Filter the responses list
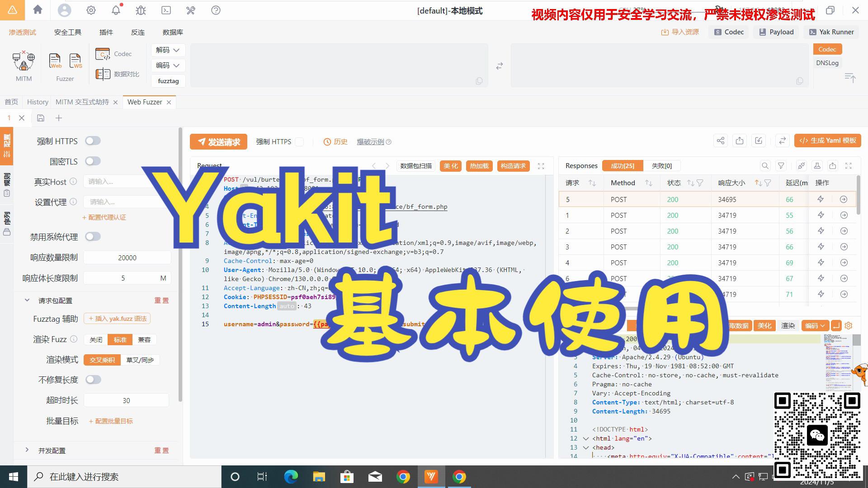Screen dimensions: 868x488 (x=781, y=166)
